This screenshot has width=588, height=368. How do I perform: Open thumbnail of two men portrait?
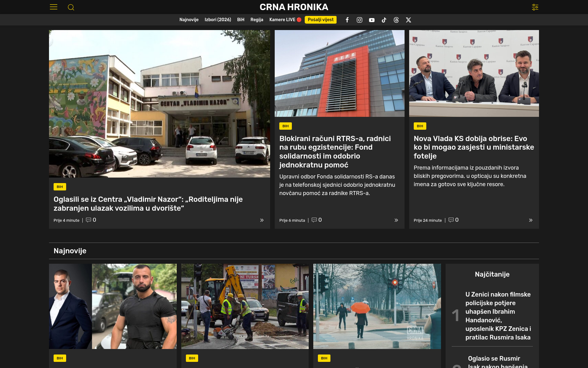click(113, 306)
